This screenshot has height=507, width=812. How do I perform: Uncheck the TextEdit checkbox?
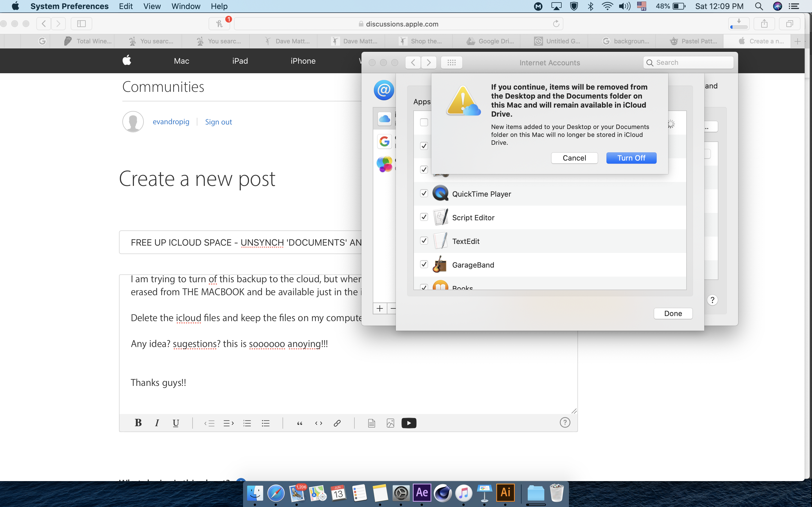point(424,241)
